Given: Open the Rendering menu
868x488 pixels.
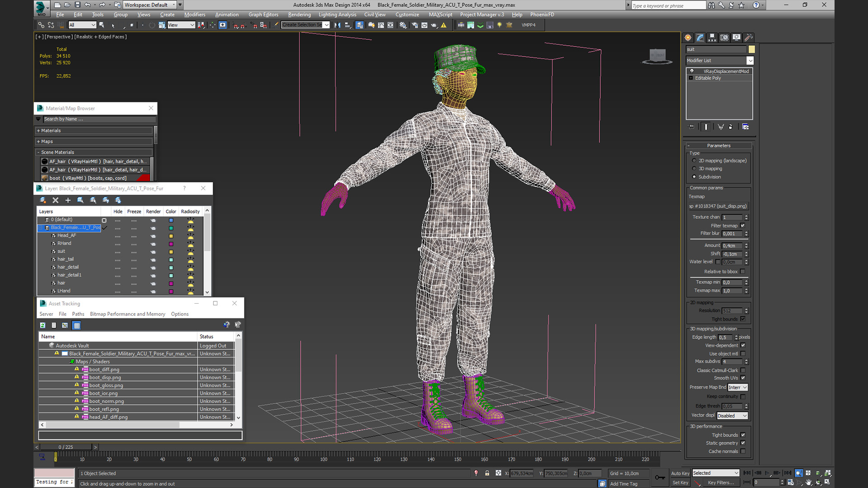Looking at the screenshot, I should pyautogui.click(x=299, y=14).
